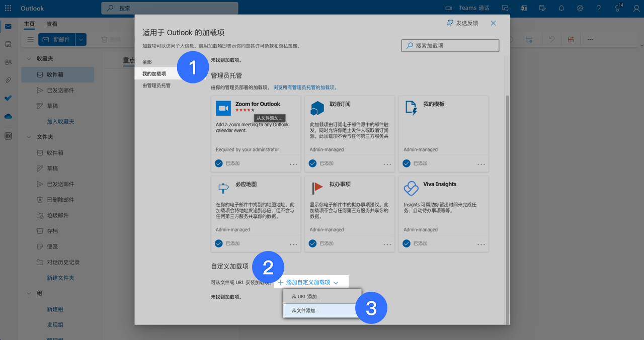
Task: Open the Settings gear
Action: pos(580,8)
